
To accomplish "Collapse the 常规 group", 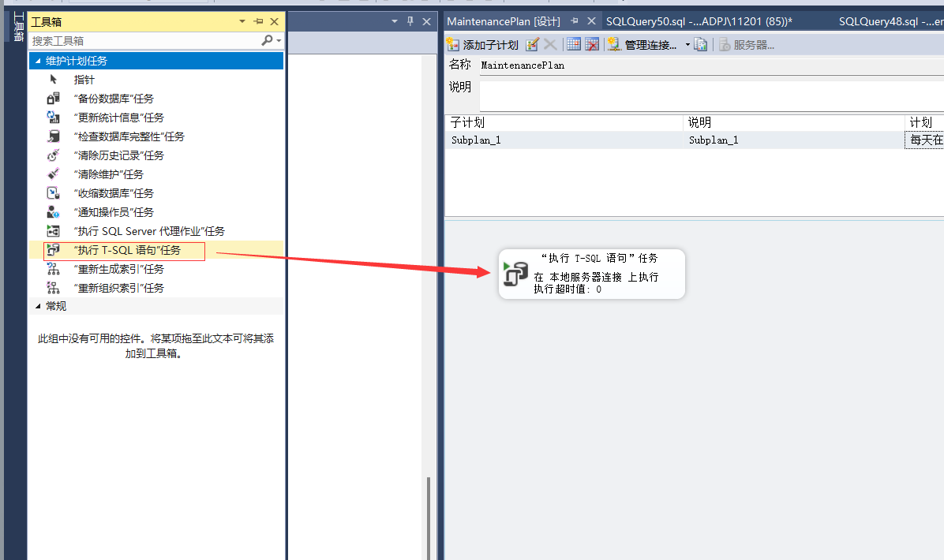I will pyautogui.click(x=38, y=306).
